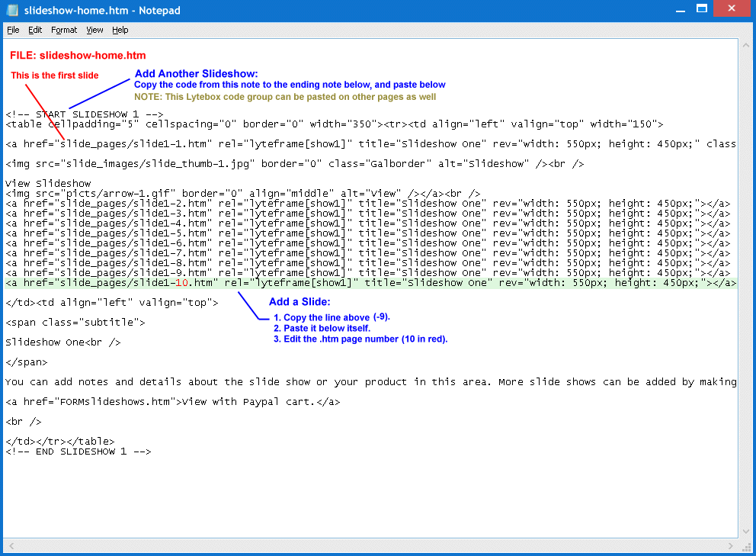Place cursor in START SLIDESHOW 1 comment line
The width and height of the screenshot is (756, 556).
pos(84,114)
